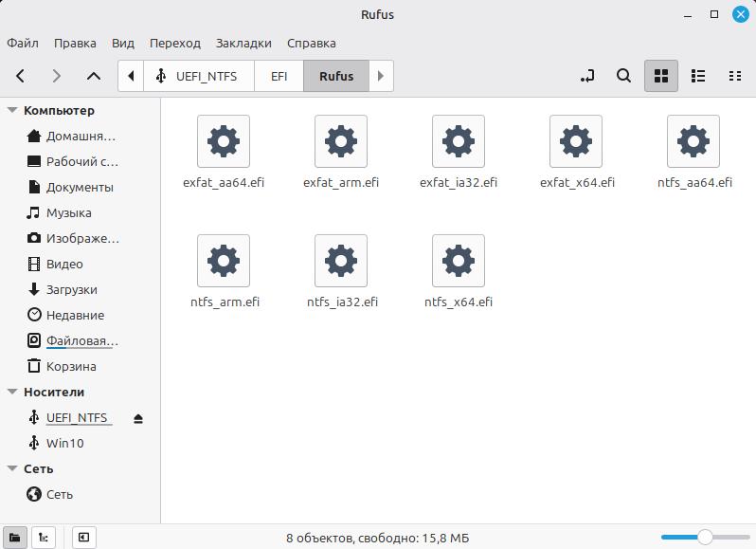Show places in the sidebar
Viewport: 756px width, 549px height.
(15, 537)
